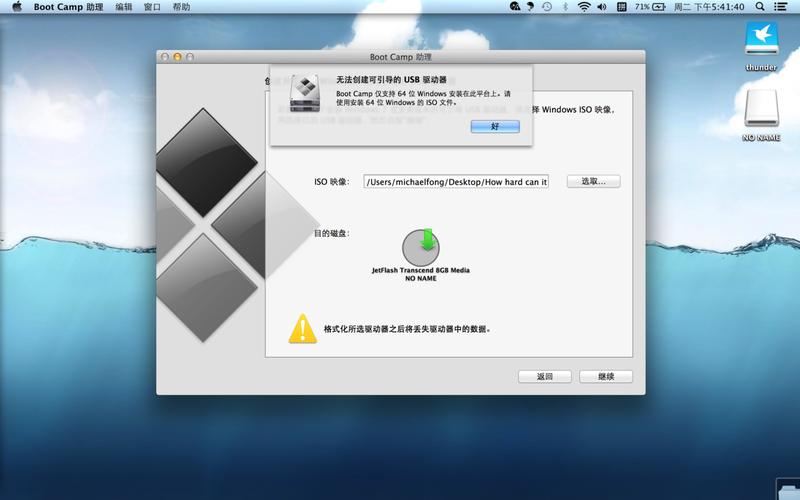The height and width of the screenshot is (500, 800).
Task: Click the date and time 周二 下午5:41:40
Action: 709,7
